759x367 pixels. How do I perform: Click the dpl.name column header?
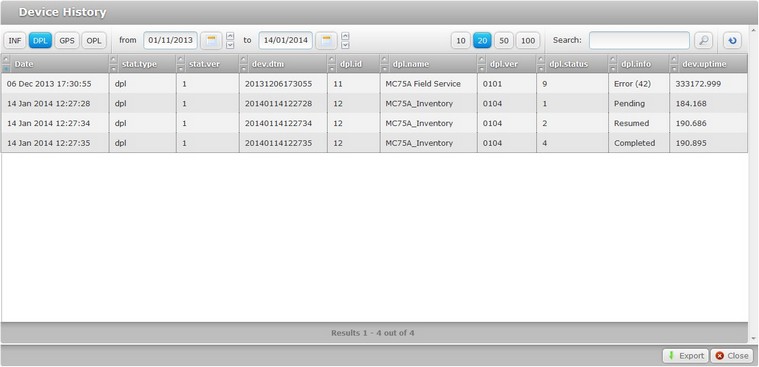[428, 64]
